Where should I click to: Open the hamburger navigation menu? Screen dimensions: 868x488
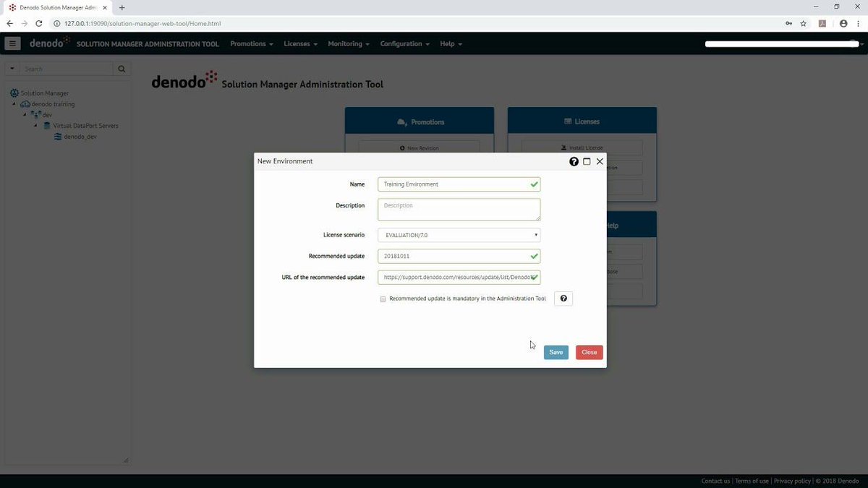click(x=12, y=43)
